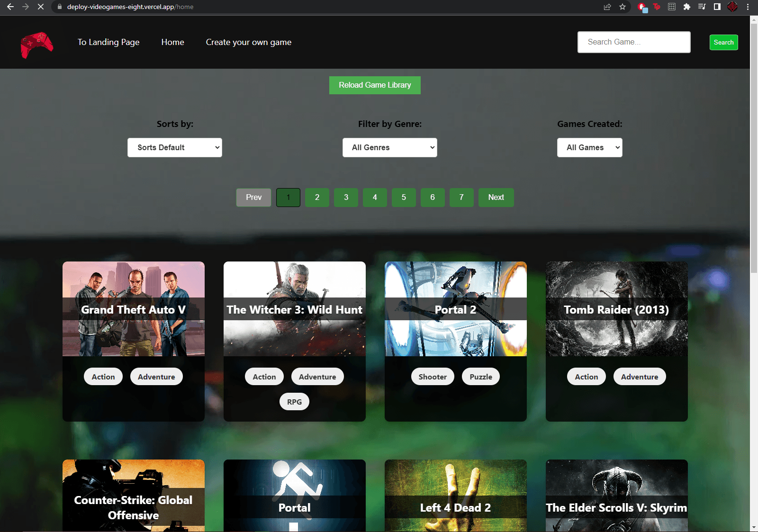The height and width of the screenshot is (532, 758).
Task: Click the Next pagination button
Action: coord(496,198)
